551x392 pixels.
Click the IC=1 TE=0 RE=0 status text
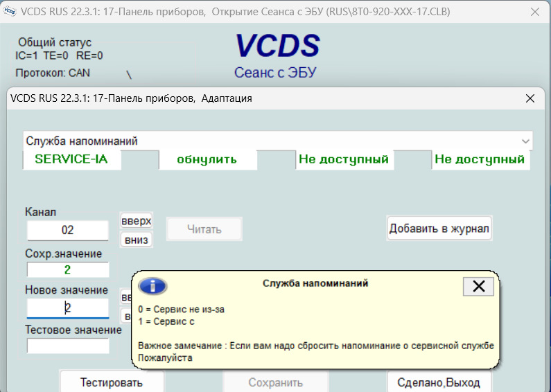pyautogui.click(x=59, y=55)
